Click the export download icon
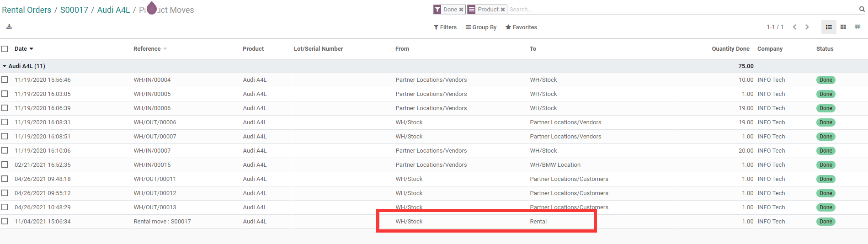Image resolution: width=868 pixels, height=244 pixels. pyautogui.click(x=9, y=27)
